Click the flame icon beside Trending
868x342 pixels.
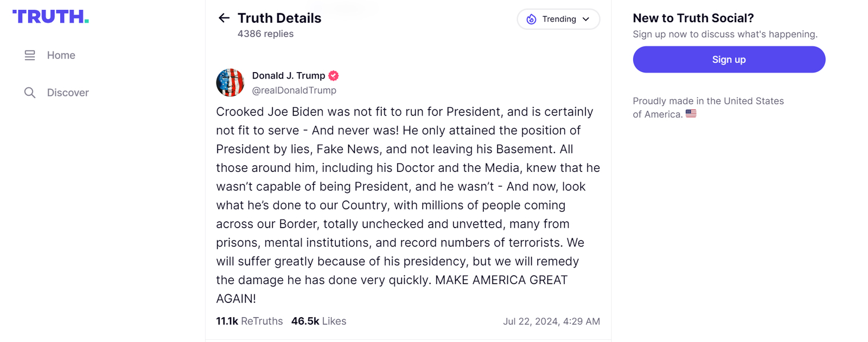tap(531, 20)
